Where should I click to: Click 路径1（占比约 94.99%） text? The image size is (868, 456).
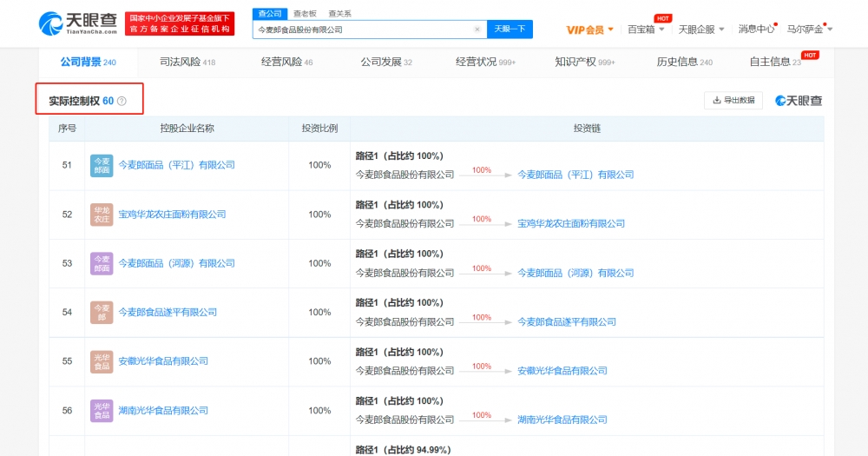click(403, 450)
